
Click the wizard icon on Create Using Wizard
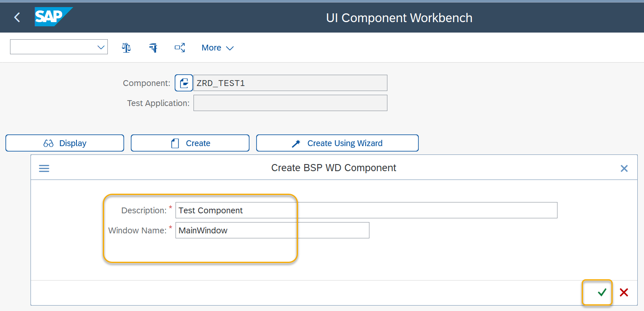click(296, 143)
